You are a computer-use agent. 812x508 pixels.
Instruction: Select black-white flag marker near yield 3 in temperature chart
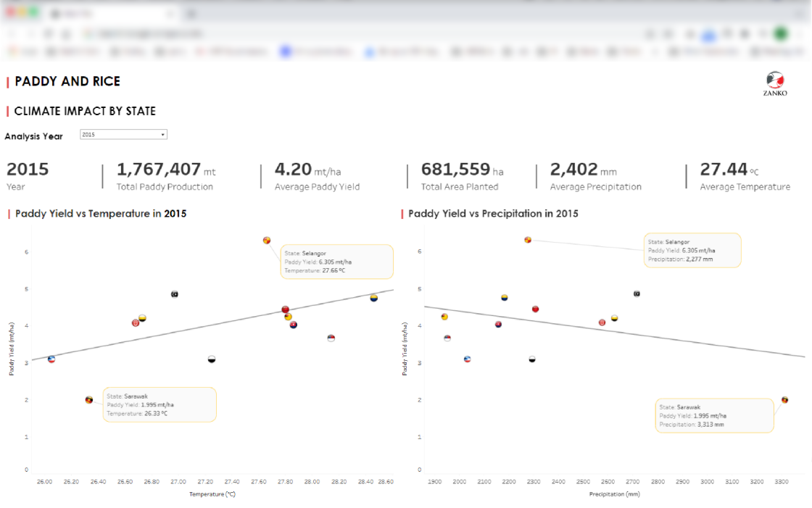[x=212, y=359]
